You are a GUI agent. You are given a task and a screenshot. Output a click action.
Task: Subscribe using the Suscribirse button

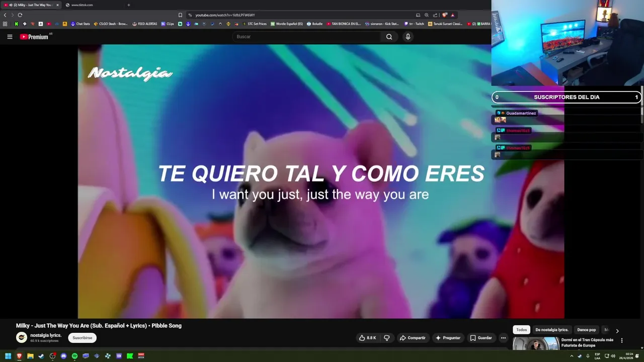point(82,338)
